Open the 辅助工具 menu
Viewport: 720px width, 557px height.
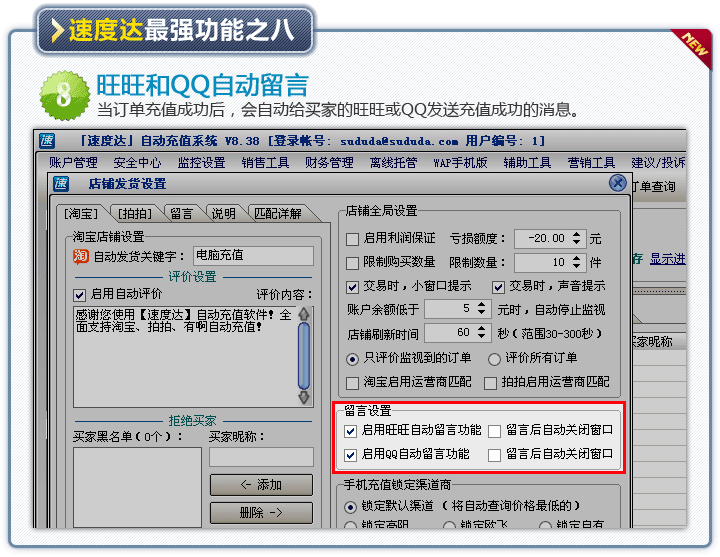coord(527,163)
